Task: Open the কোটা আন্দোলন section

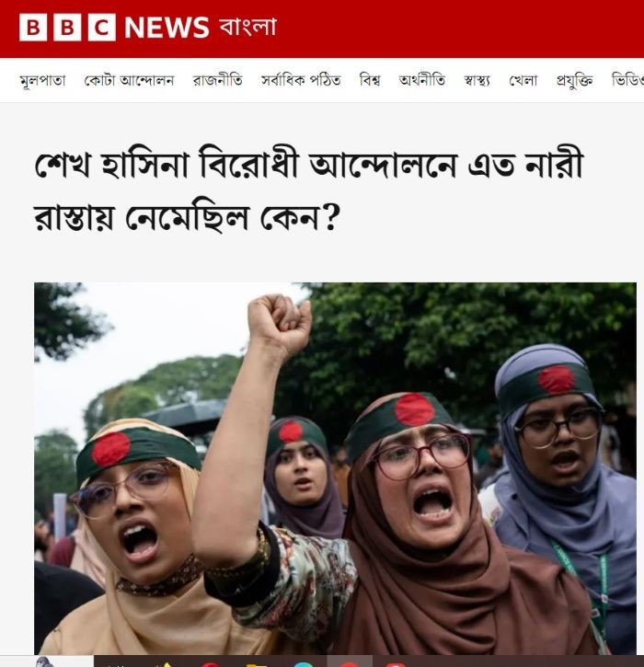Action: (x=129, y=80)
